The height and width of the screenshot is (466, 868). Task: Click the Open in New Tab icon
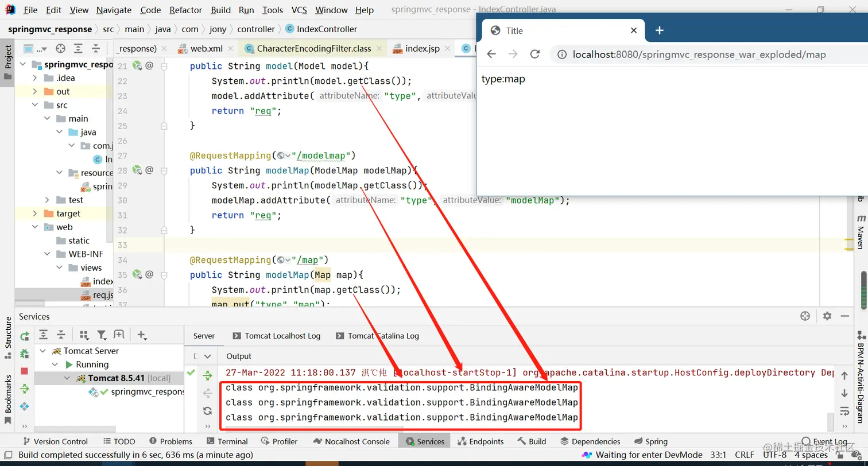tap(119, 335)
